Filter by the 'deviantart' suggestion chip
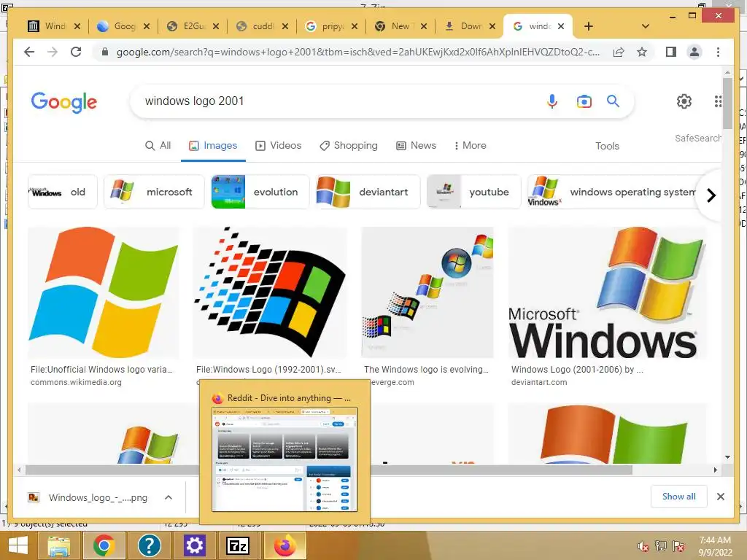Screen dimensions: 747x560 (368, 192)
